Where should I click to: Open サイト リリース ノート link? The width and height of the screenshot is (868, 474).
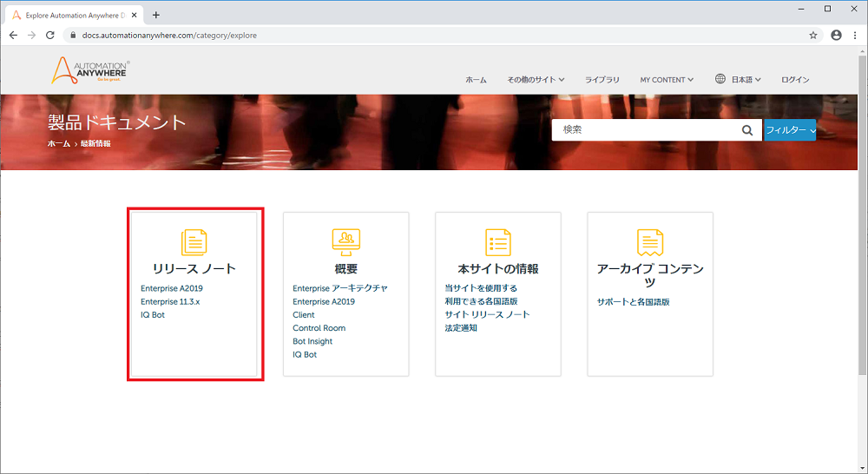487,315
